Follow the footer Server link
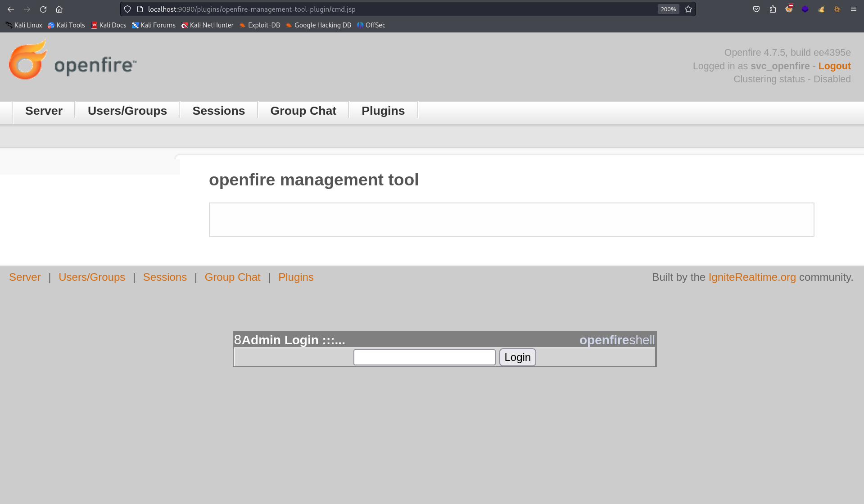This screenshot has width=864, height=504. [25, 277]
